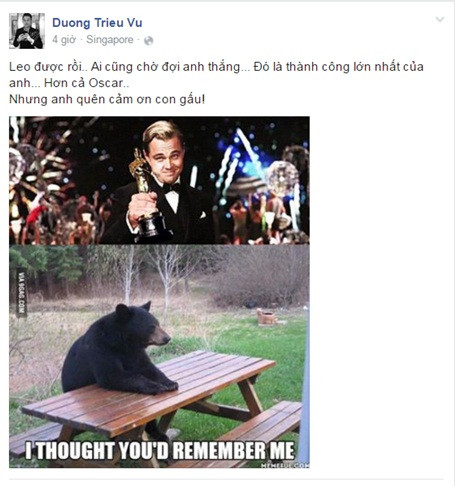The width and height of the screenshot is (455, 486).
Task: Open the Singapore location link
Action: coord(110,40)
